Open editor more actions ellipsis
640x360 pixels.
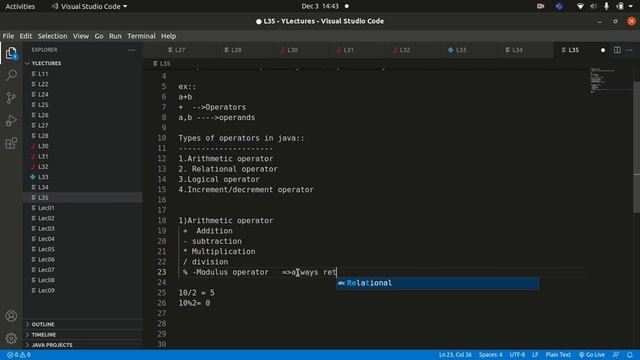tap(629, 50)
